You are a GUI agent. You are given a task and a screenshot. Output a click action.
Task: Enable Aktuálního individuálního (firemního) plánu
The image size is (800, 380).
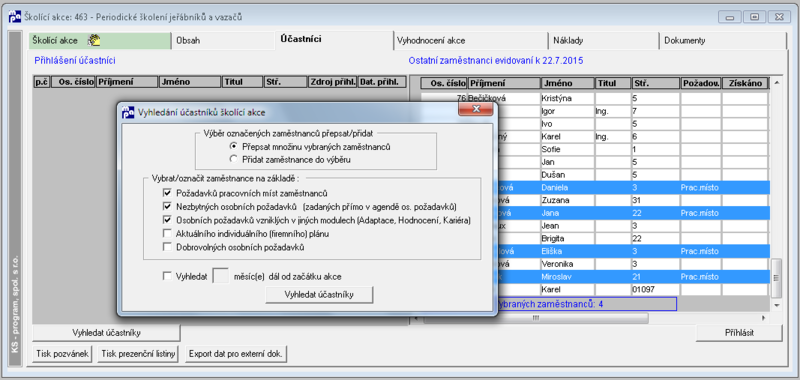[x=167, y=234]
